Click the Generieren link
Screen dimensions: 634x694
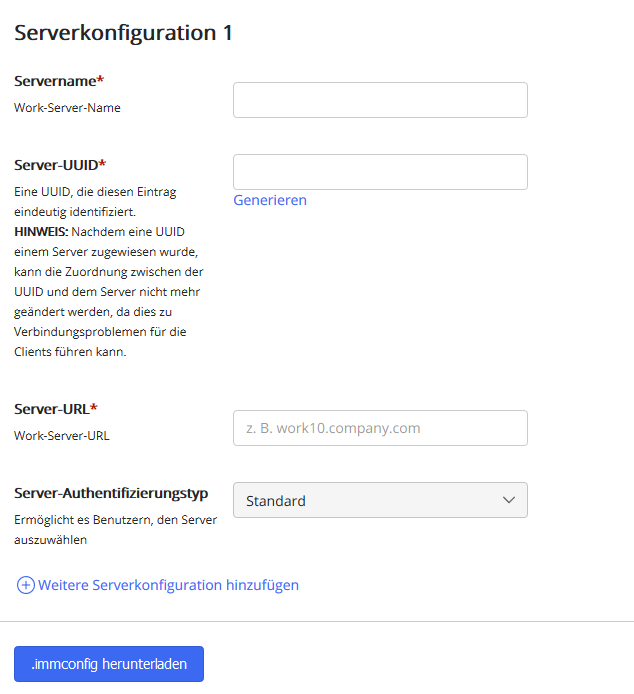[x=270, y=200]
